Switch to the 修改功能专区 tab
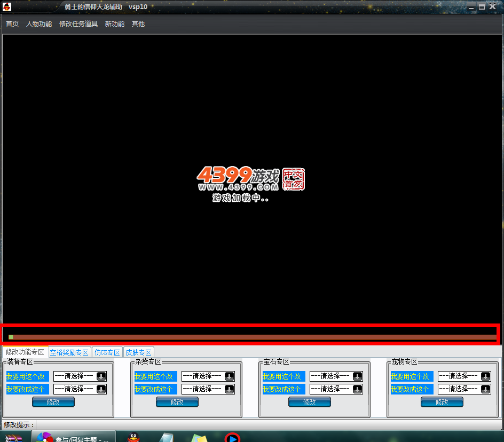 point(25,352)
